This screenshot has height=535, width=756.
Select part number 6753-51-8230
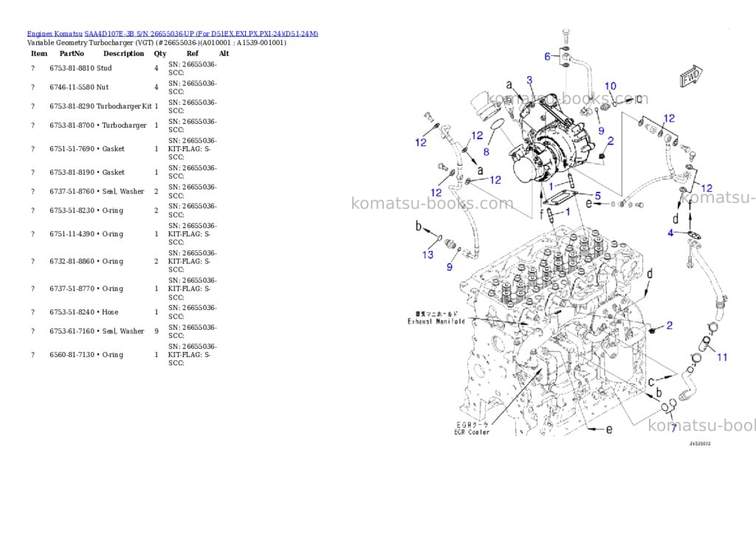(x=72, y=210)
